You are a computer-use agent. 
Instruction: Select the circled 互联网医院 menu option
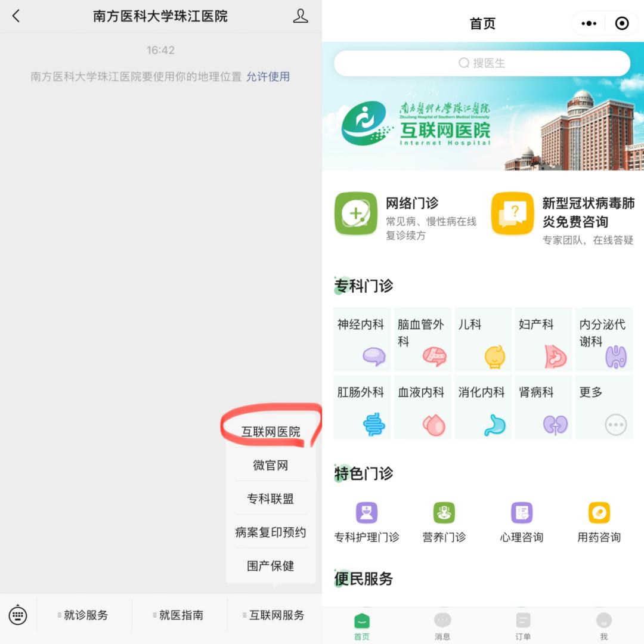(x=271, y=431)
